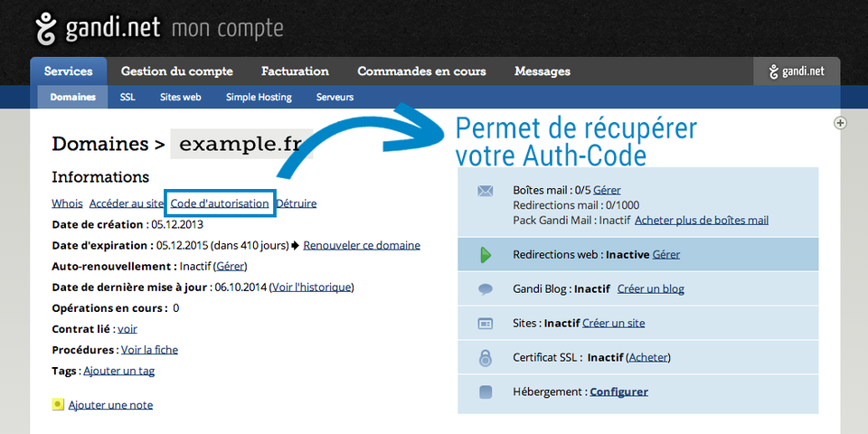Click Gérer link next to Auto-renouvellement
The image size is (868, 434).
pyautogui.click(x=230, y=266)
